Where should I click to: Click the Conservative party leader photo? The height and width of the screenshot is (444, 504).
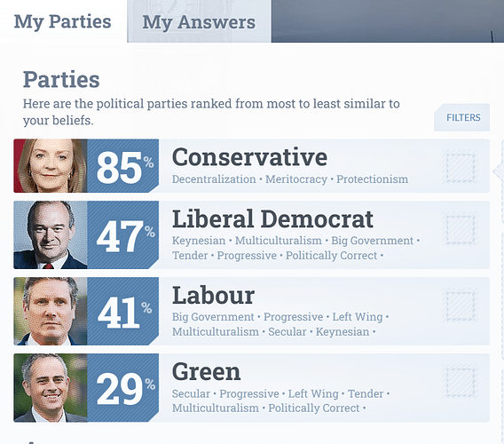pos(51,166)
